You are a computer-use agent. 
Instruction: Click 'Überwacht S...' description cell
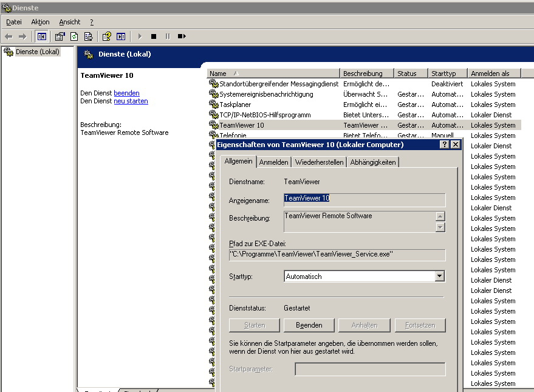coord(365,94)
